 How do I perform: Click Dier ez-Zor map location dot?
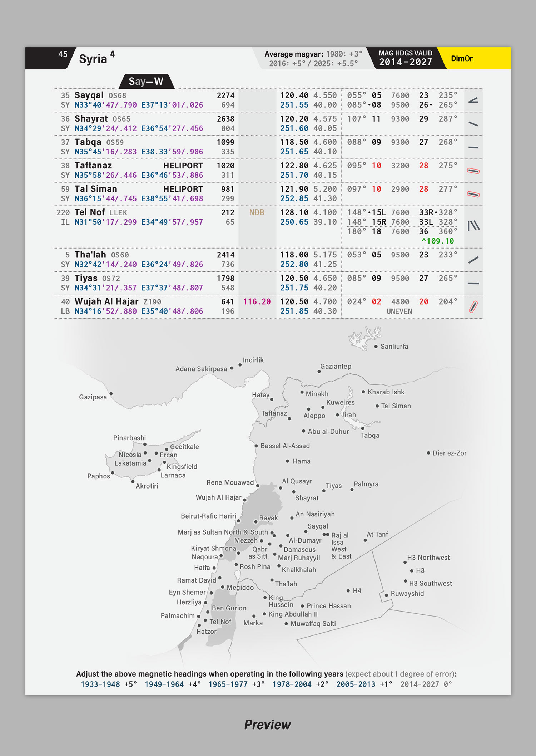428,453
